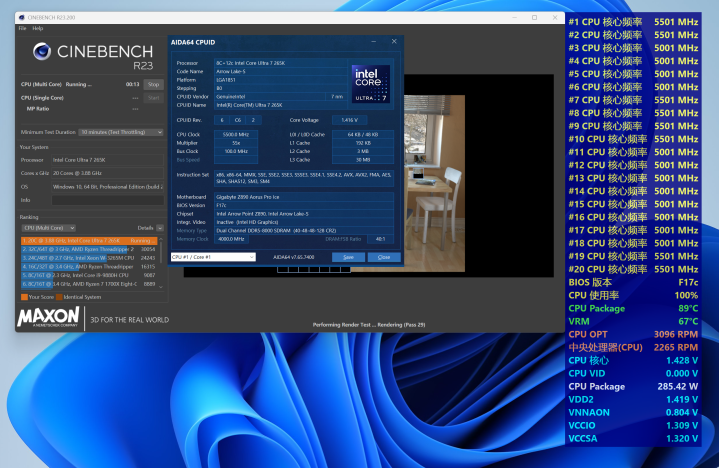Minimize the Cinebench window
The image size is (719, 468).
click(514, 17)
